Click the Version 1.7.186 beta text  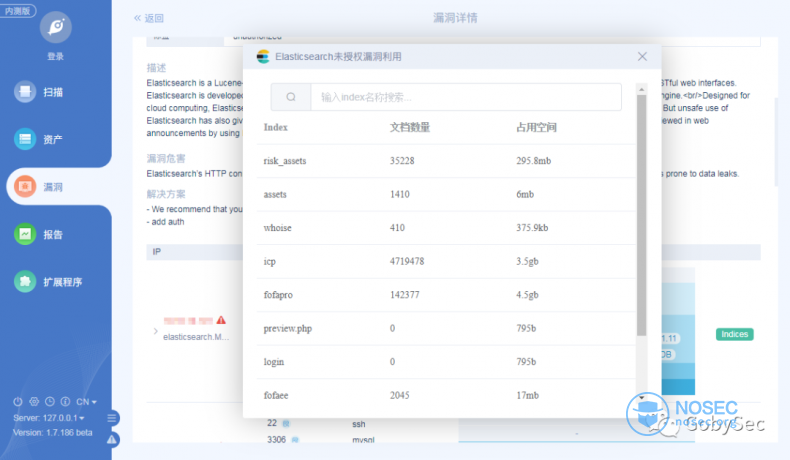(x=52, y=432)
